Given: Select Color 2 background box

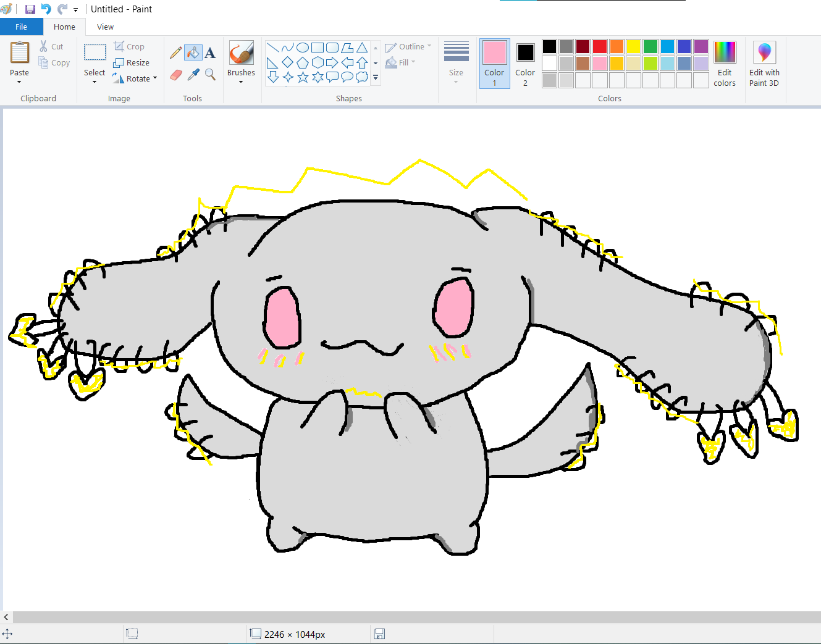Looking at the screenshot, I should click(525, 64).
